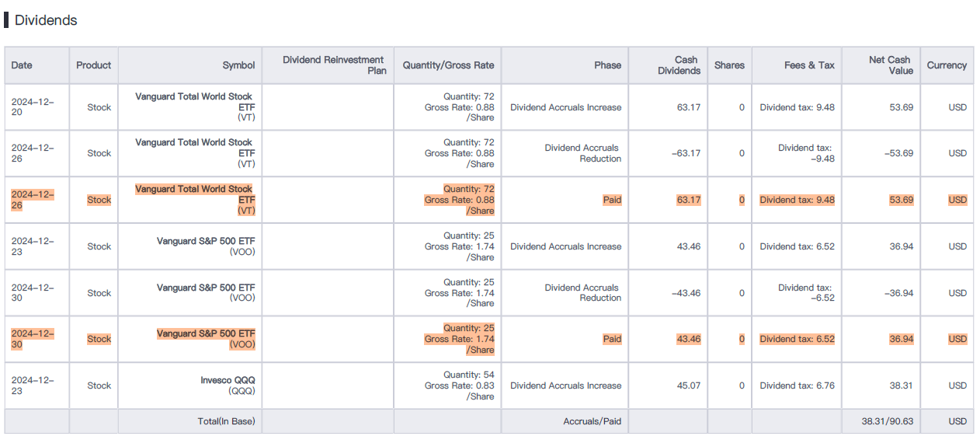Click the Accruals/Paid total label
This screenshot has height=443, width=980.
point(593,421)
